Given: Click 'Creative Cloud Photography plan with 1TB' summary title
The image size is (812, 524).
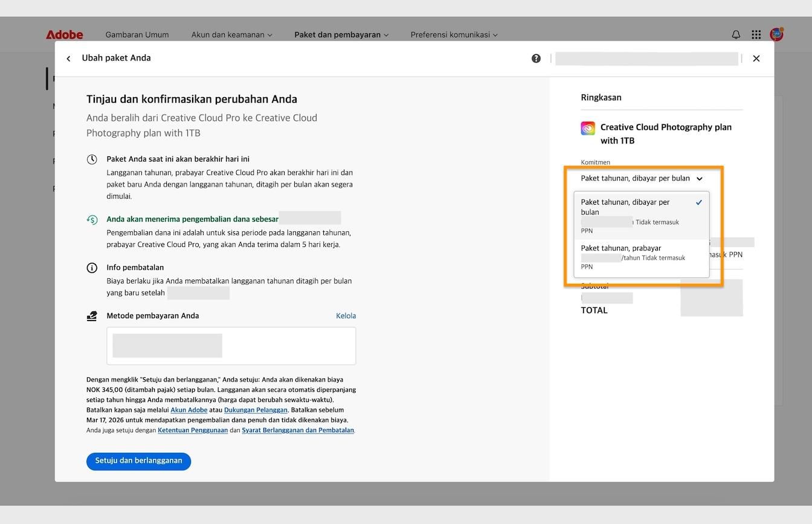Looking at the screenshot, I should pyautogui.click(x=666, y=134).
